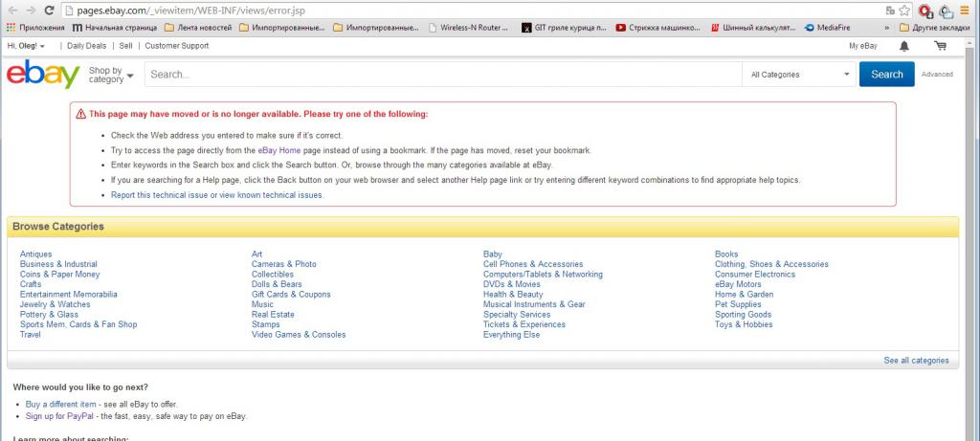Open the Sporting Goods category
This screenshot has height=441, width=980.
click(743, 315)
